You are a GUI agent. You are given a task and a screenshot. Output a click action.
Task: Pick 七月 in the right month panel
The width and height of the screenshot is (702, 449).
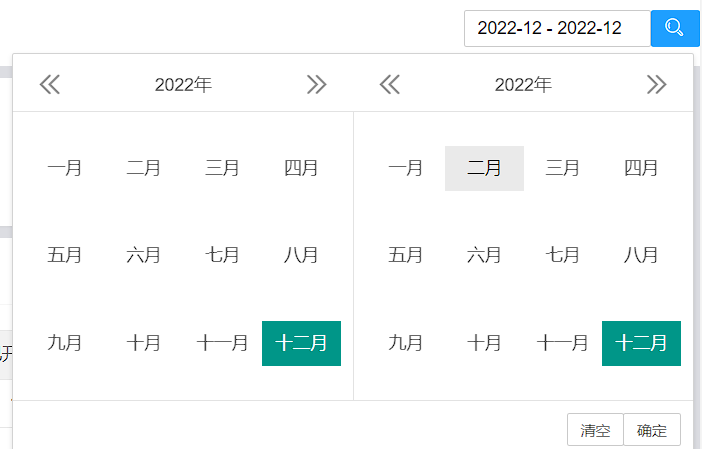(563, 256)
